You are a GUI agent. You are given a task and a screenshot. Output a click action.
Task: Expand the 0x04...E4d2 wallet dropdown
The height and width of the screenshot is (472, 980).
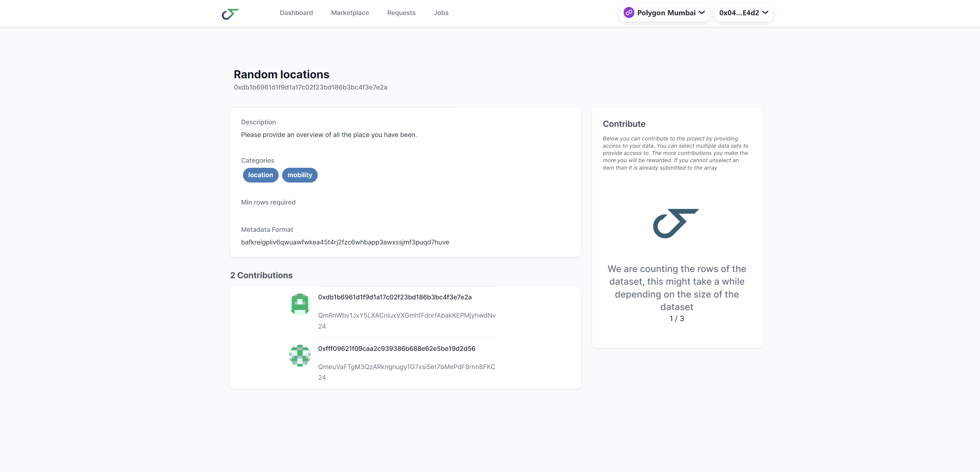pos(743,13)
